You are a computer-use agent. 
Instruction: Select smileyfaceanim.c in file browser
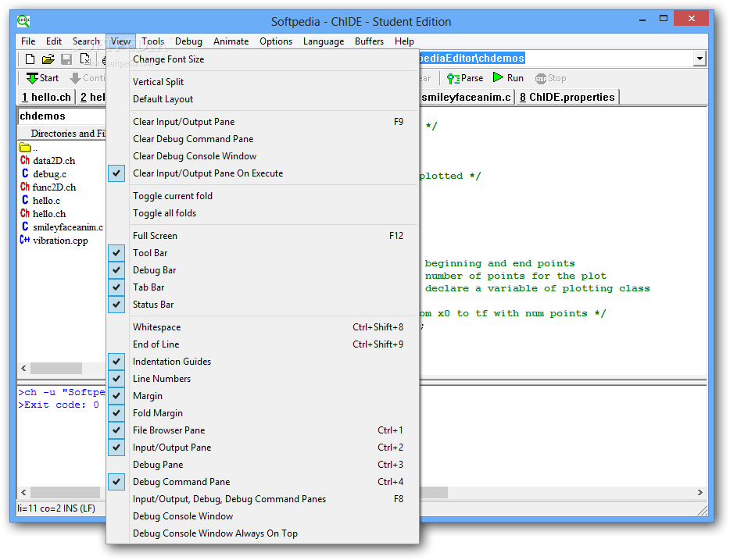click(x=62, y=227)
